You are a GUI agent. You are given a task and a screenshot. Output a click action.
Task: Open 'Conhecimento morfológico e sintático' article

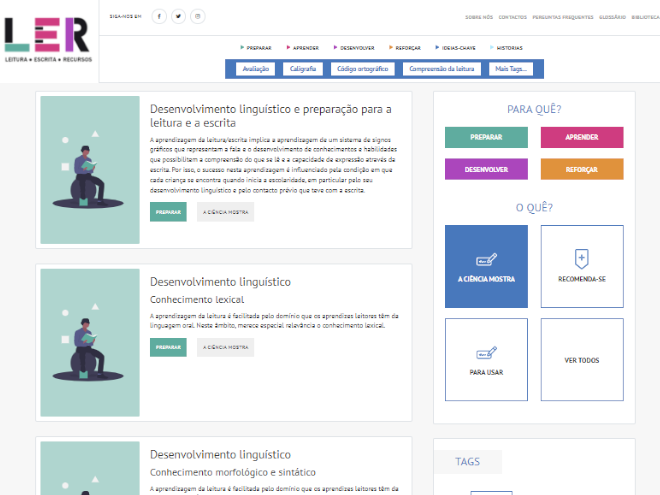(233, 472)
